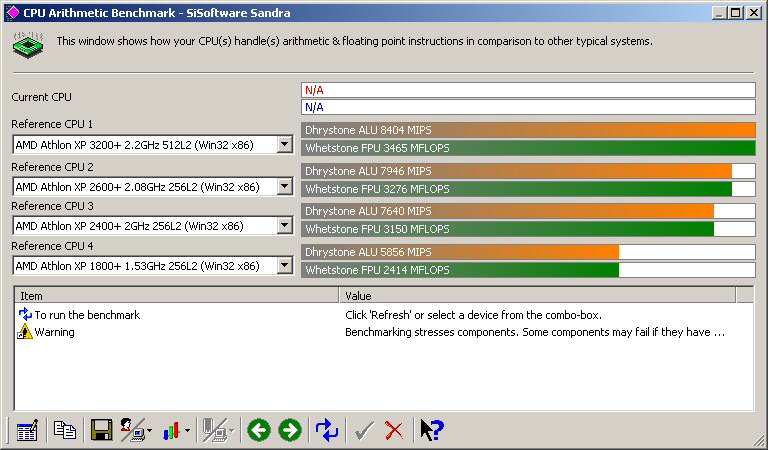This screenshot has width=768, height=450.
Task: Click the blue Refresh arrows icon
Action: pyautogui.click(x=327, y=430)
